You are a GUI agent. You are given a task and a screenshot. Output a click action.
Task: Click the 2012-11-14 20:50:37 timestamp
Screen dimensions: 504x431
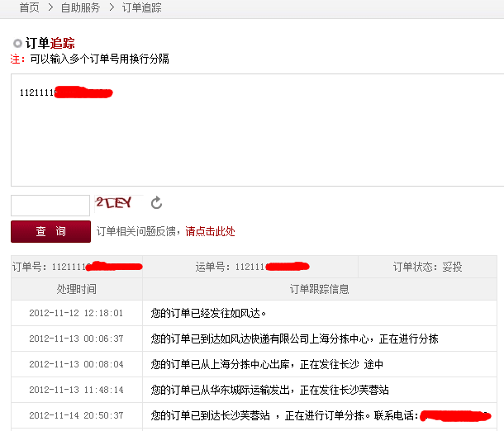[76, 415]
